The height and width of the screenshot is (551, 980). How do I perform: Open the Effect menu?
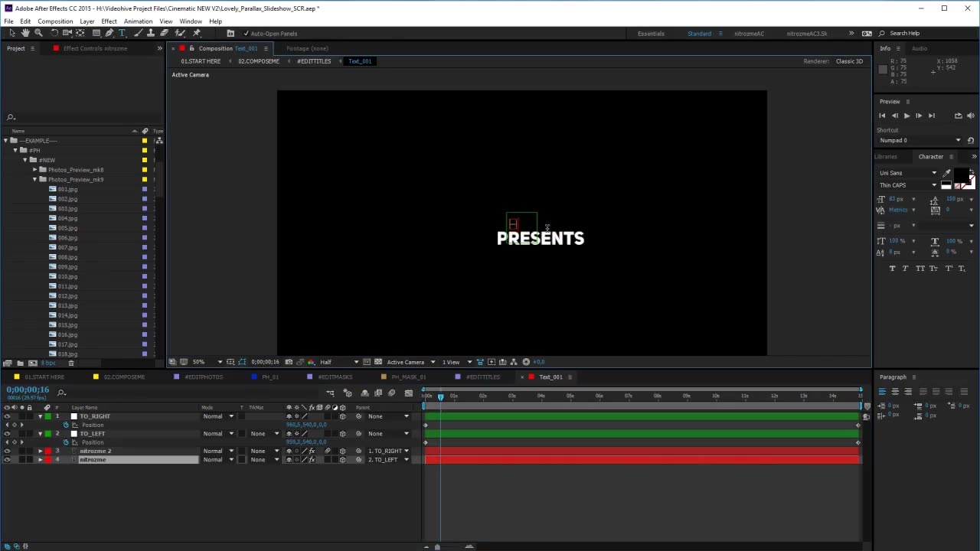pyautogui.click(x=109, y=21)
